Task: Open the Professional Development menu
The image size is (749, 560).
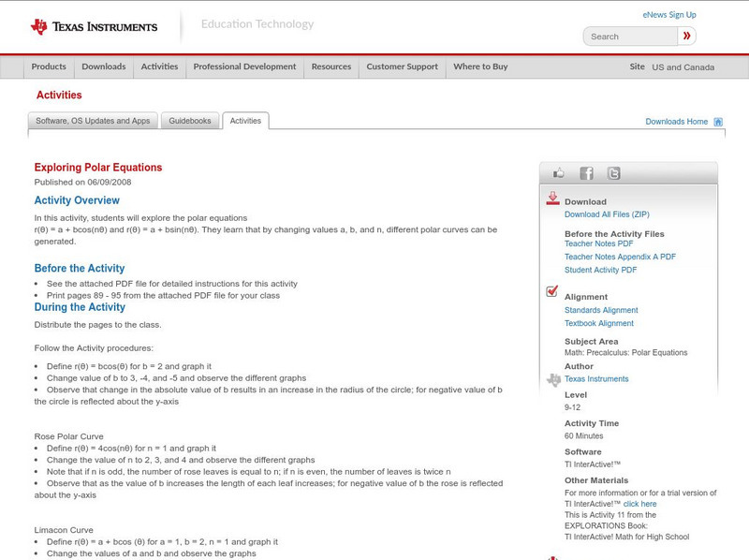Action: click(x=244, y=66)
